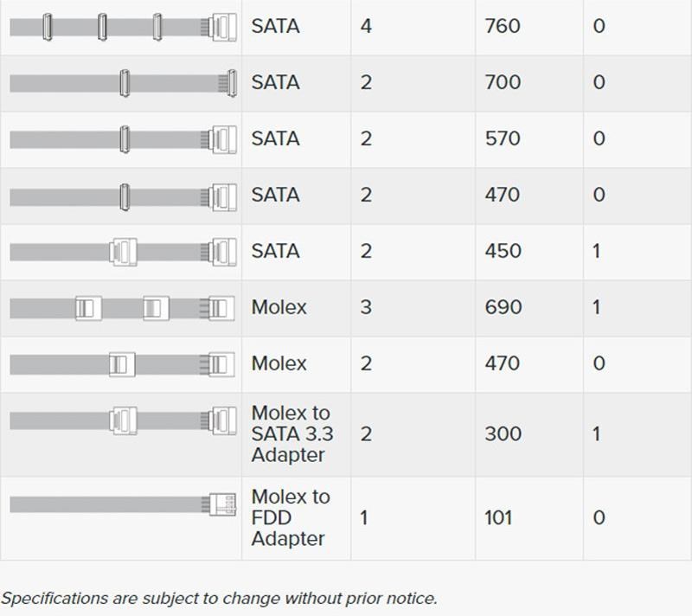Select the 450 length value
Screen dimensions: 692x616
pyautogui.click(x=503, y=251)
